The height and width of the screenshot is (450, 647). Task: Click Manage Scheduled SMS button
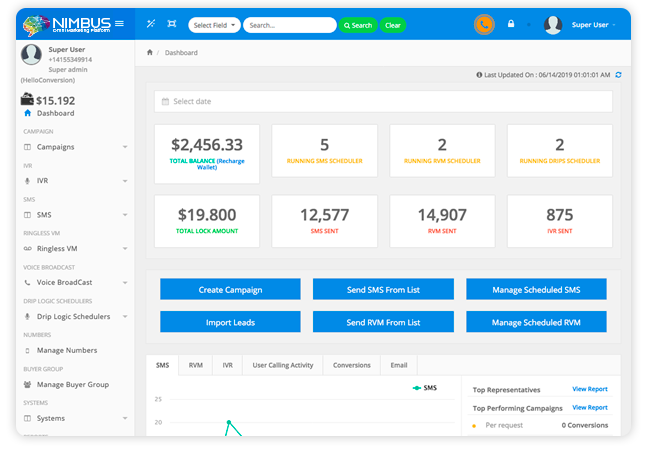point(536,290)
